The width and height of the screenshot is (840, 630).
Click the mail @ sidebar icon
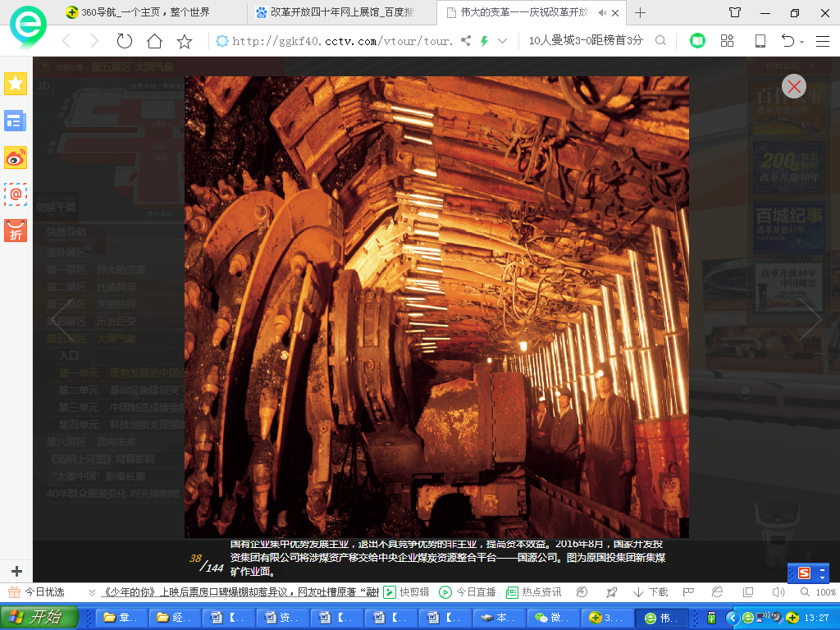pyautogui.click(x=16, y=194)
